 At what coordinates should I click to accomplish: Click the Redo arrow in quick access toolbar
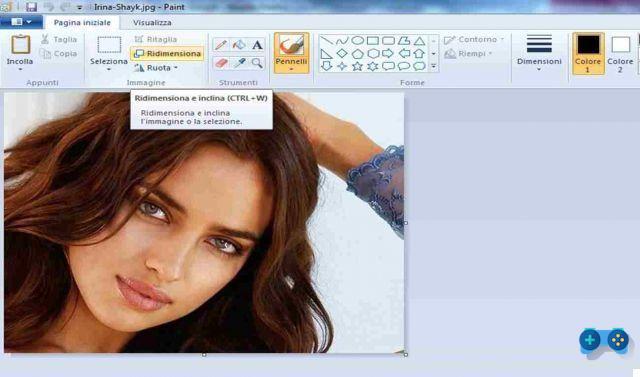click(x=65, y=7)
